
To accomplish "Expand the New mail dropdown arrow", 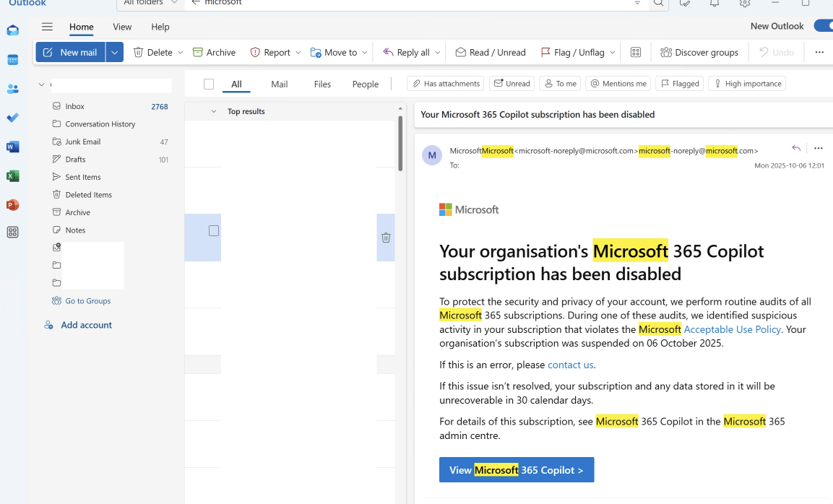I will tap(114, 52).
